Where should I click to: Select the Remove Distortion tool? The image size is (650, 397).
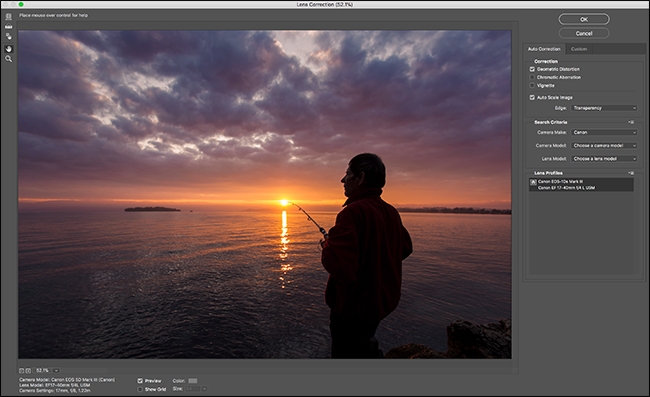(8, 17)
